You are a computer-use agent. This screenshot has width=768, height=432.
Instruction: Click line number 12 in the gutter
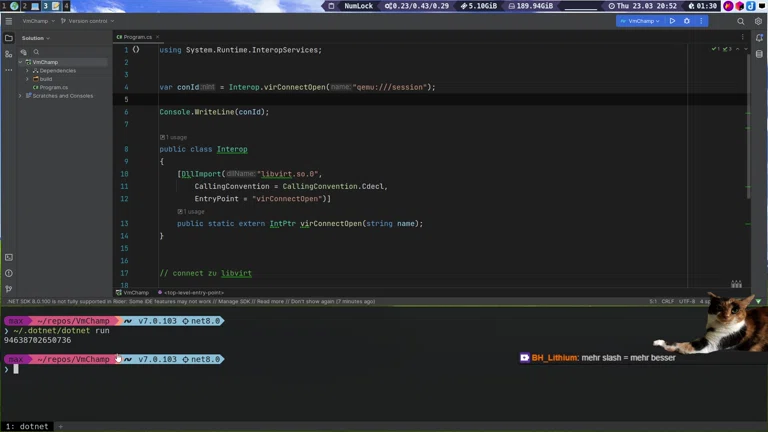click(124, 199)
